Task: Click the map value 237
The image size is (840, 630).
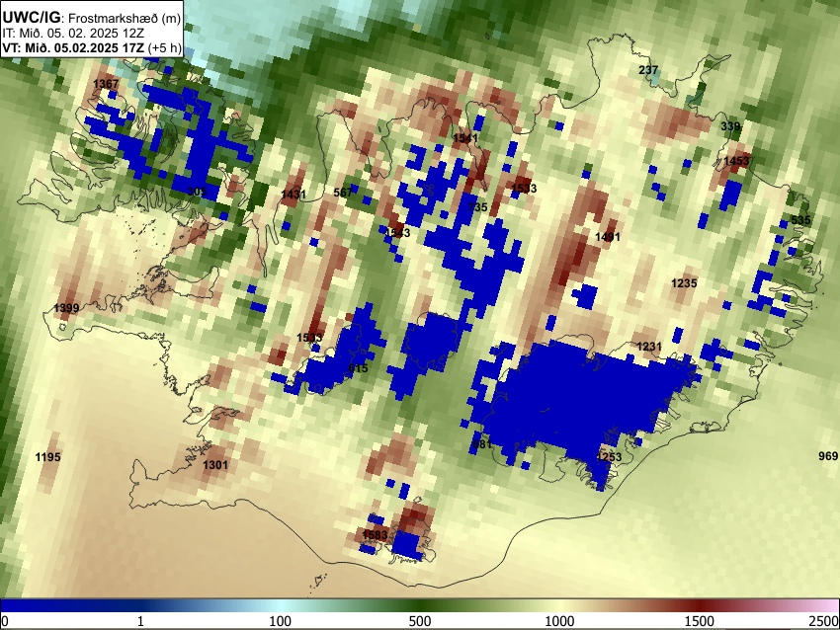Action: (648, 70)
